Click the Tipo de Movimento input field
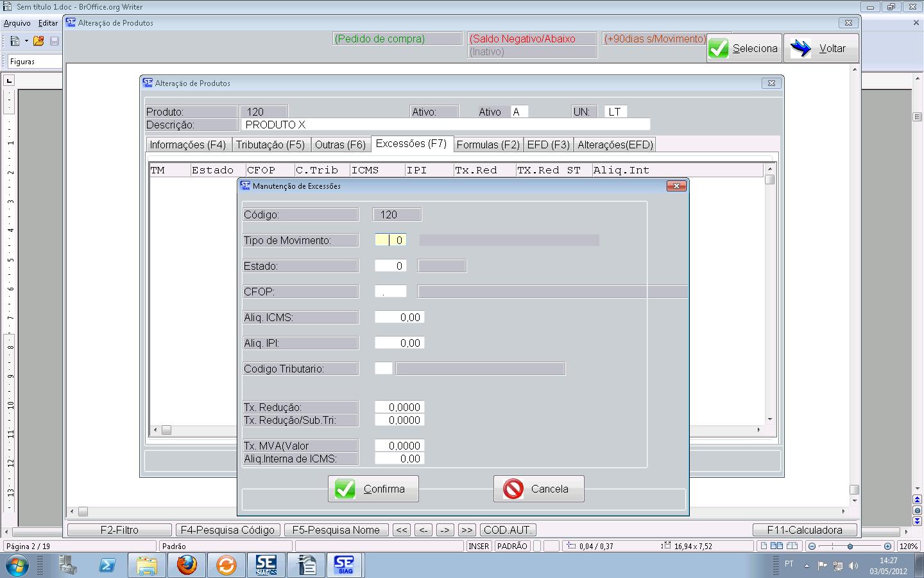The height and width of the screenshot is (578, 924). (390, 240)
